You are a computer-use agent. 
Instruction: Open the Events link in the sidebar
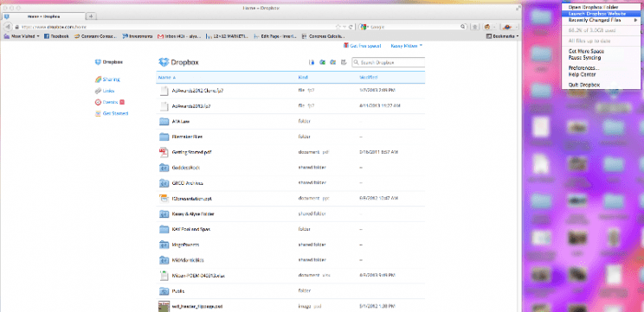(110, 102)
